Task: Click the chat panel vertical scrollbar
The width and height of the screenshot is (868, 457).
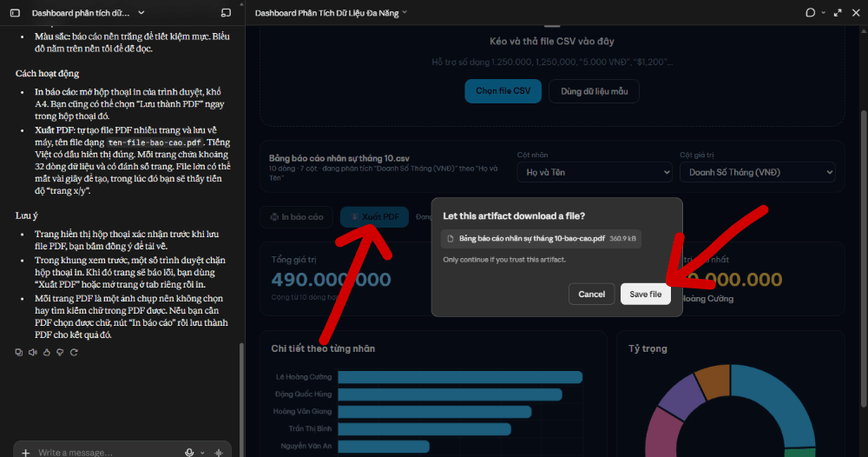Action: [x=240, y=399]
